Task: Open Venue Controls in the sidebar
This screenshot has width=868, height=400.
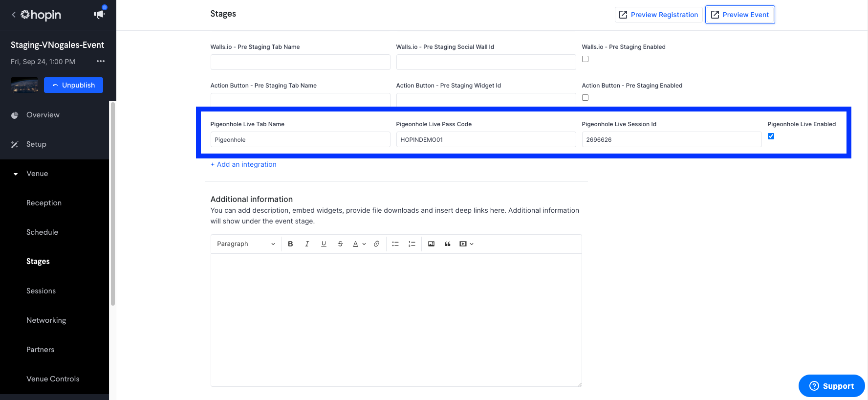Action: pyautogui.click(x=53, y=379)
